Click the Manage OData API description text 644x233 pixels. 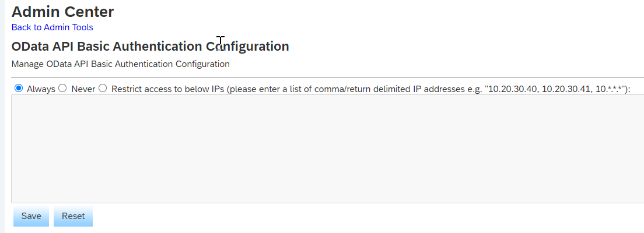(x=120, y=64)
